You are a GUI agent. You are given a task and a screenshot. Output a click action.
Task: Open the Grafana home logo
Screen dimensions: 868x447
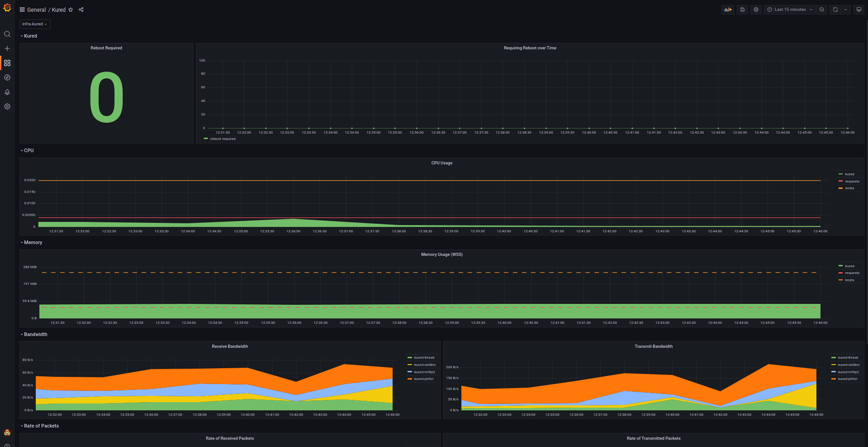7,8
